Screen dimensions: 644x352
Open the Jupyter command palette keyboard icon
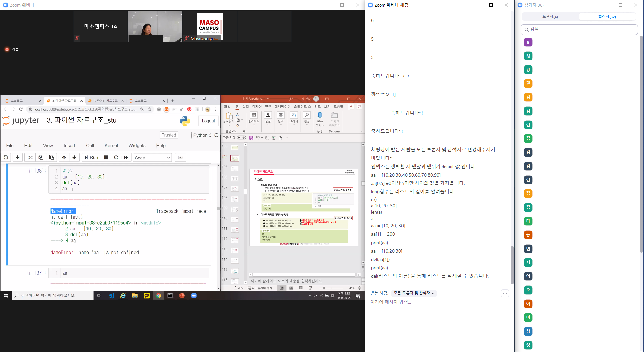(x=180, y=157)
